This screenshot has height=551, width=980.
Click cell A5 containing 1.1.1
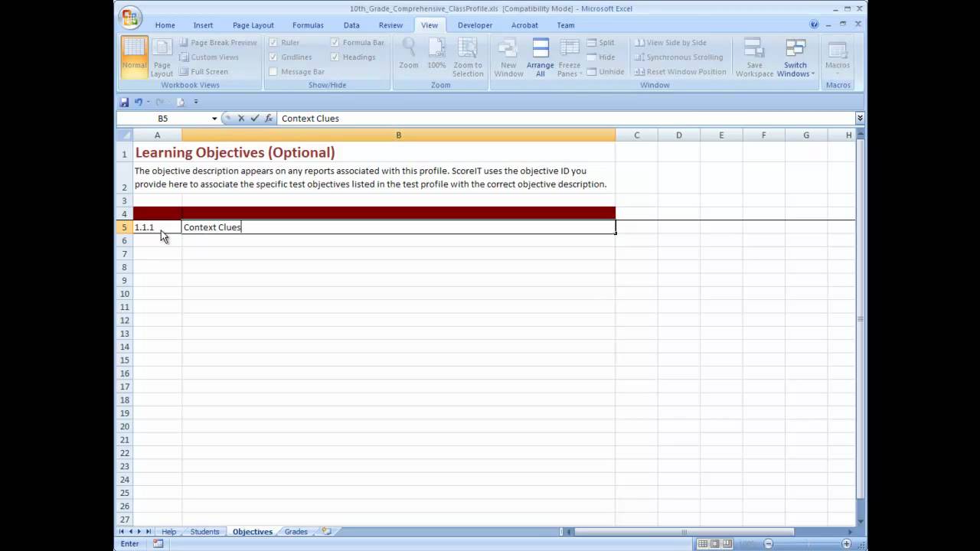pyautogui.click(x=157, y=227)
